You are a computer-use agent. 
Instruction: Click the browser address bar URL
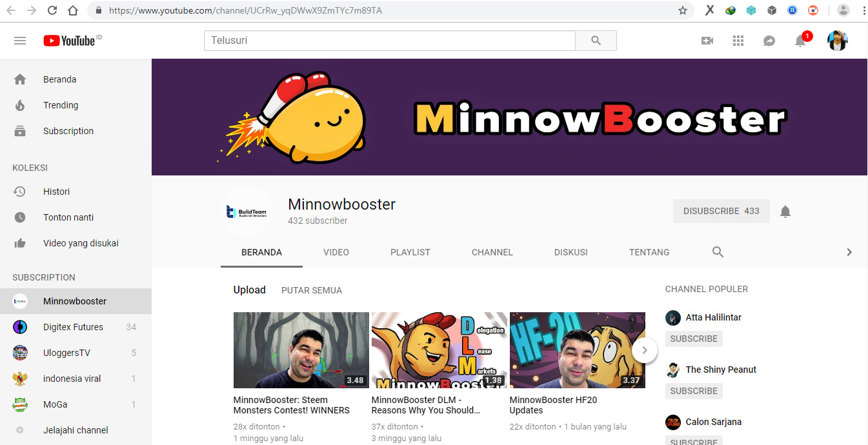[x=245, y=10]
